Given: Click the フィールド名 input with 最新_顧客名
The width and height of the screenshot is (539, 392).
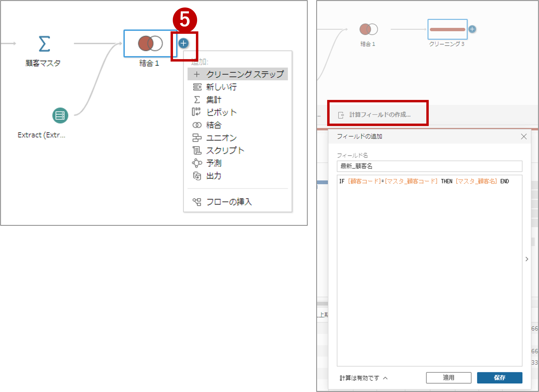Looking at the screenshot, I should (x=429, y=166).
